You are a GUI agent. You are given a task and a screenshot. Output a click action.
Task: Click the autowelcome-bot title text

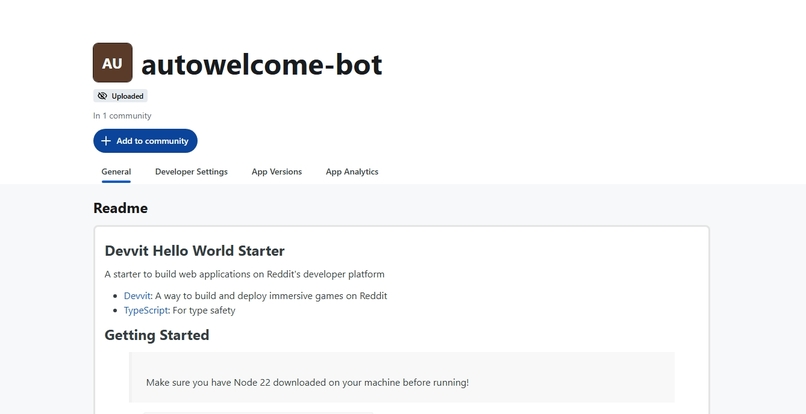(262, 65)
